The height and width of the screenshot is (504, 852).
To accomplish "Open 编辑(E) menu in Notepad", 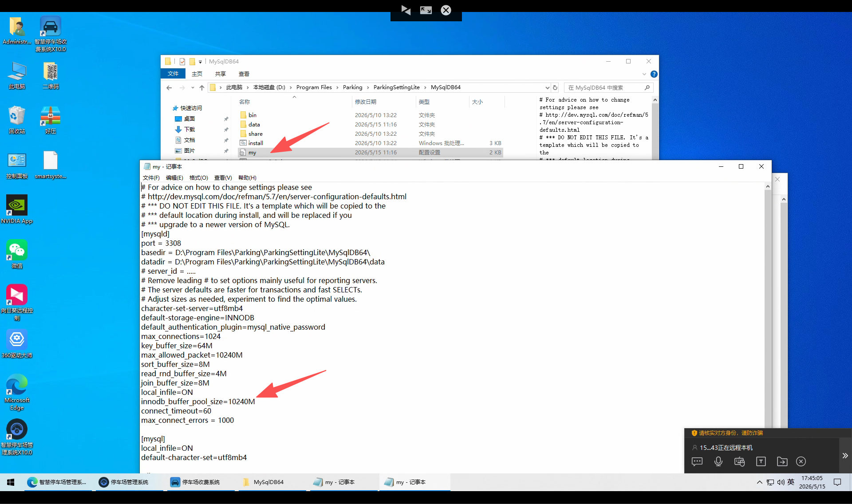I will pos(174,177).
